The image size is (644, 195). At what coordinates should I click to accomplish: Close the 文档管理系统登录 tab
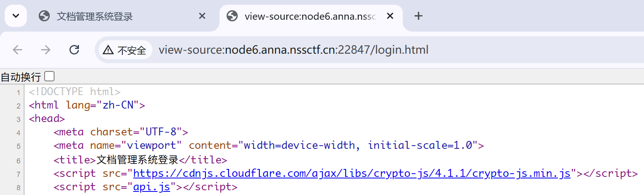[x=202, y=16]
